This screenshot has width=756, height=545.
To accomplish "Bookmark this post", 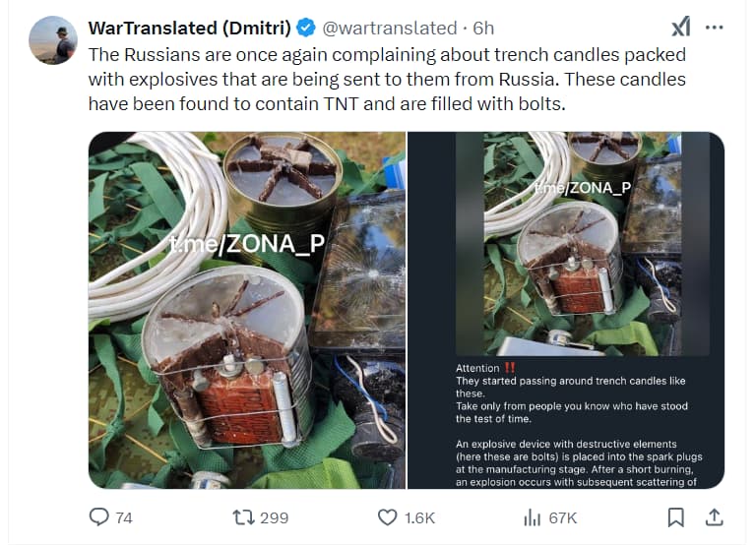I will pos(676,518).
